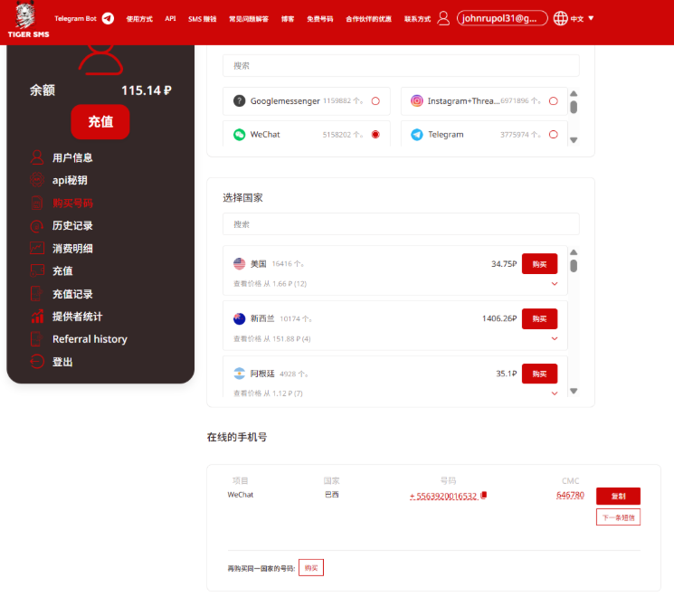
Task: Open api秘钥 sidebar link
Action: coord(70,181)
